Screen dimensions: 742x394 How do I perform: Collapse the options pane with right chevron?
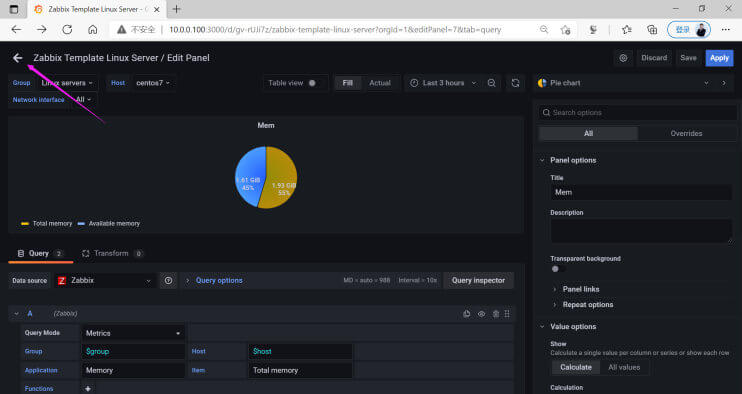coord(724,83)
